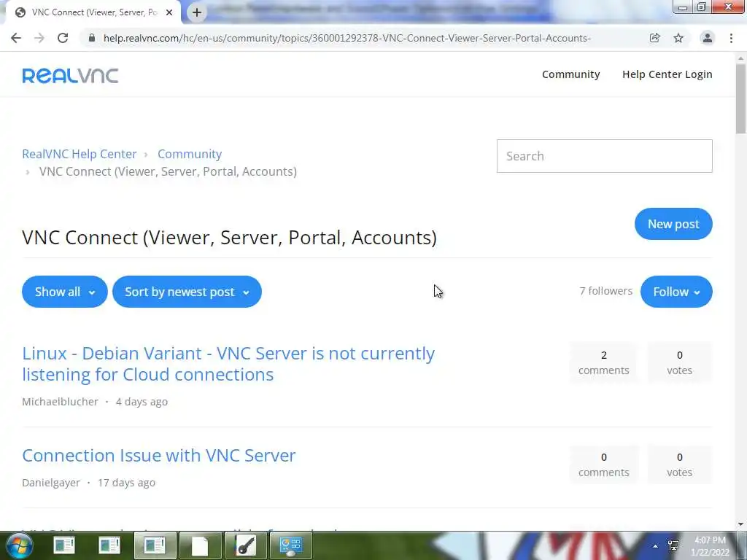Open Help Center Login

click(667, 74)
